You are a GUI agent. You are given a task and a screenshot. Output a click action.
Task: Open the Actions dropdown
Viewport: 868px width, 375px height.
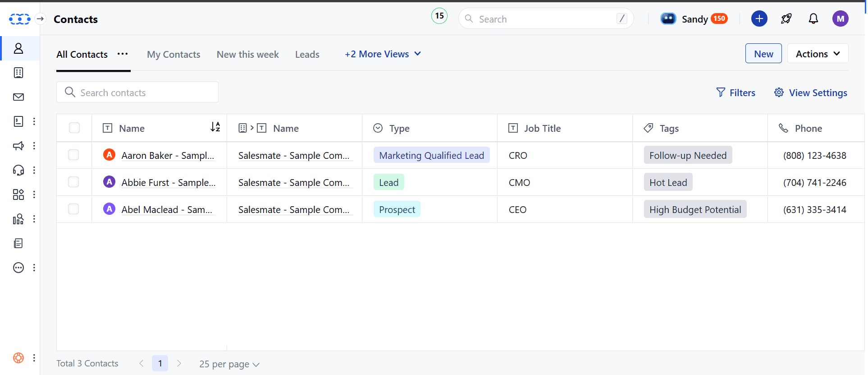pyautogui.click(x=817, y=54)
